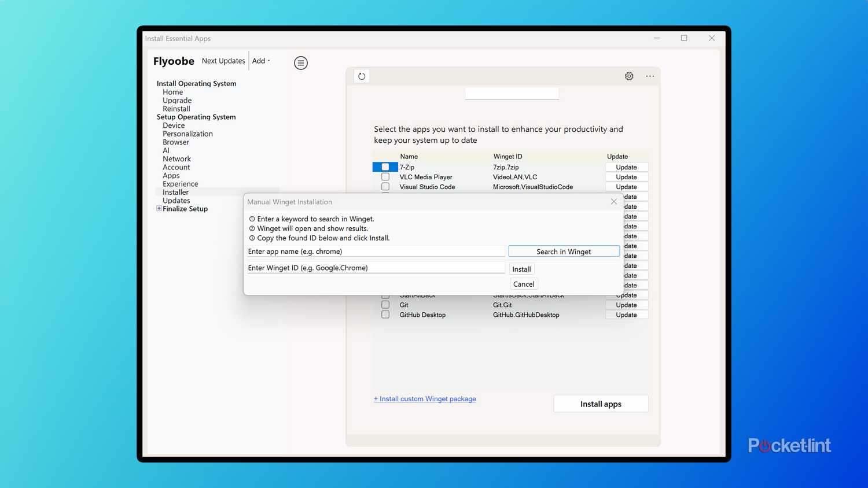Open the circular hamburger menu
This screenshot has height=488, width=868.
pos(300,62)
